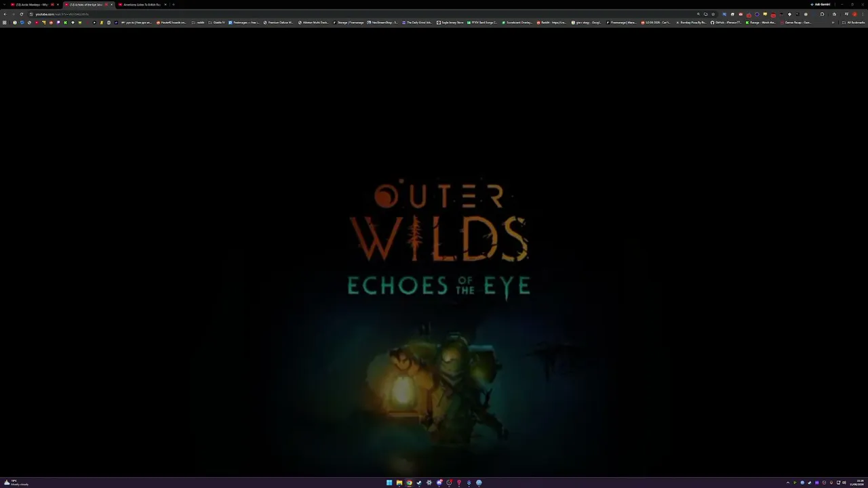Show hidden bookmarks via overflow chevron
868x488 pixels.
point(833,22)
